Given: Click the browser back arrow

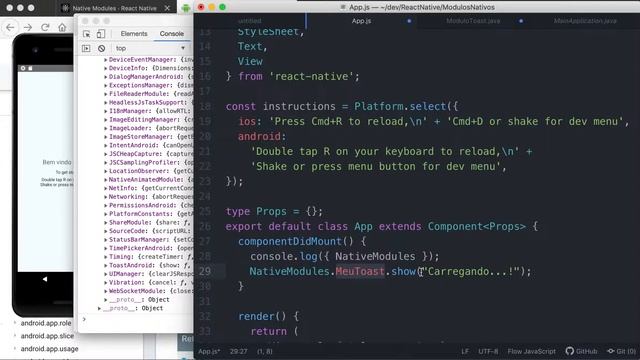Looking at the screenshot, I should coord(10,27).
